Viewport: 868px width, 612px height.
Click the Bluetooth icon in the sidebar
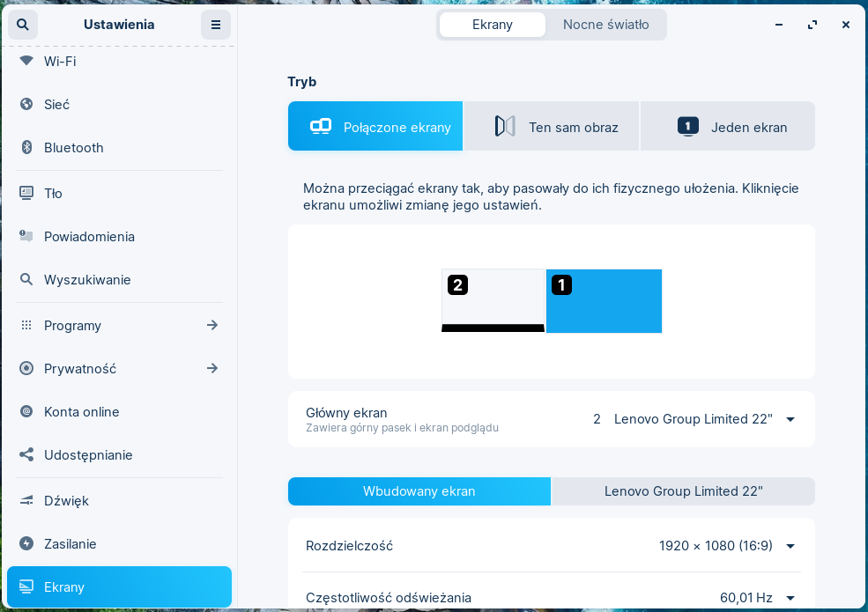[26, 147]
